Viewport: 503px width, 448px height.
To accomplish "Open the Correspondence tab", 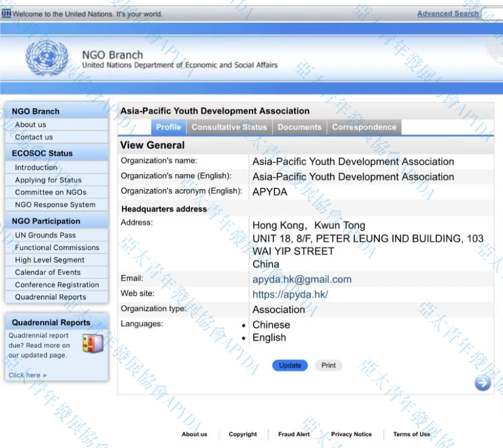I will 364,127.
